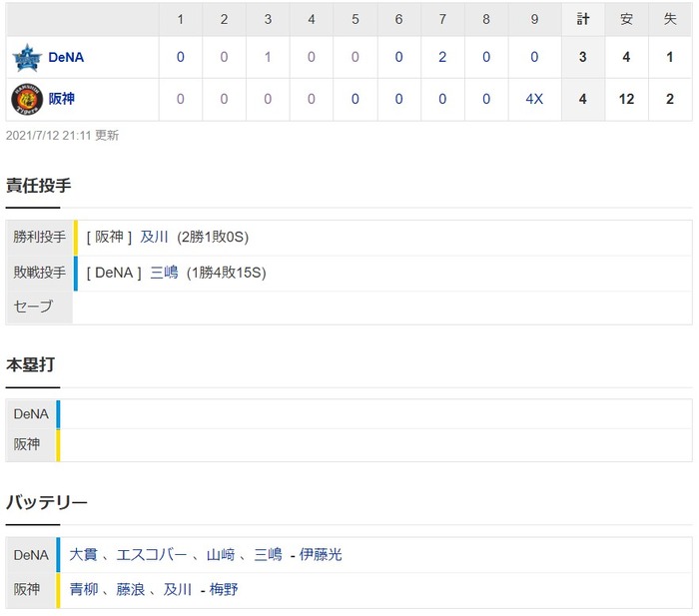Click Hanshin's 5th inning score
Screen dimensions: 699x616
(354, 99)
